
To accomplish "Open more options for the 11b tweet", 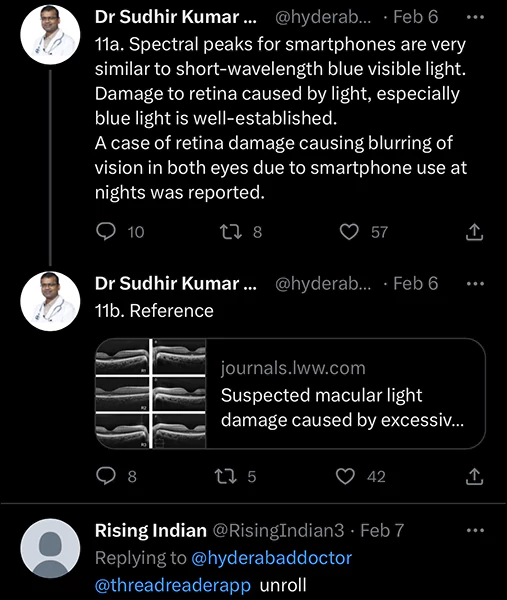I will pyautogui.click(x=476, y=284).
